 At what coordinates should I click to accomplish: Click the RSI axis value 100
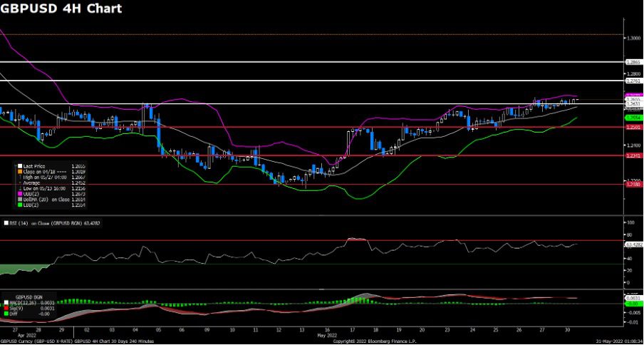click(x=630, y=222)
